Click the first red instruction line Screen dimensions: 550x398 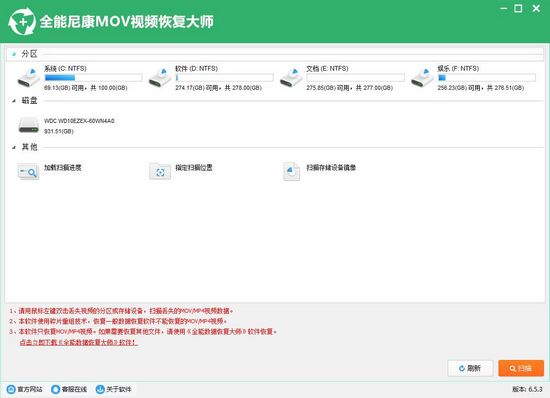[x=121, y=311]
